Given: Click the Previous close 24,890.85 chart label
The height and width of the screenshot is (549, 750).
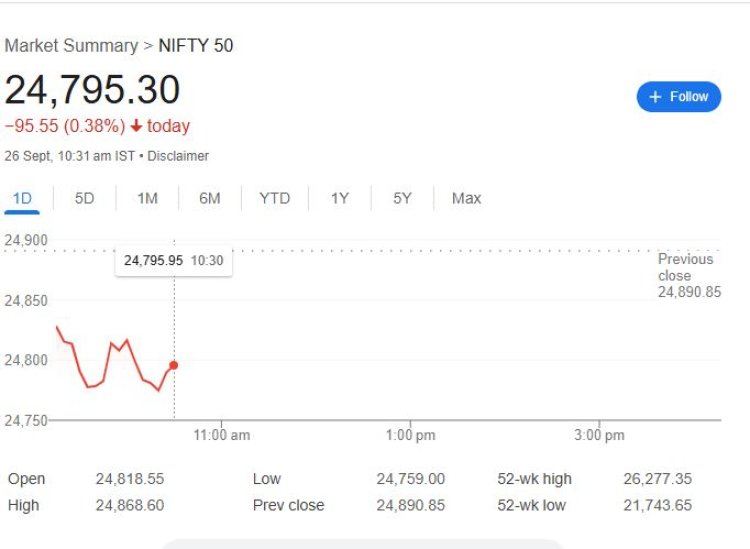Looking at the screenshot, I should pos(688,275).
